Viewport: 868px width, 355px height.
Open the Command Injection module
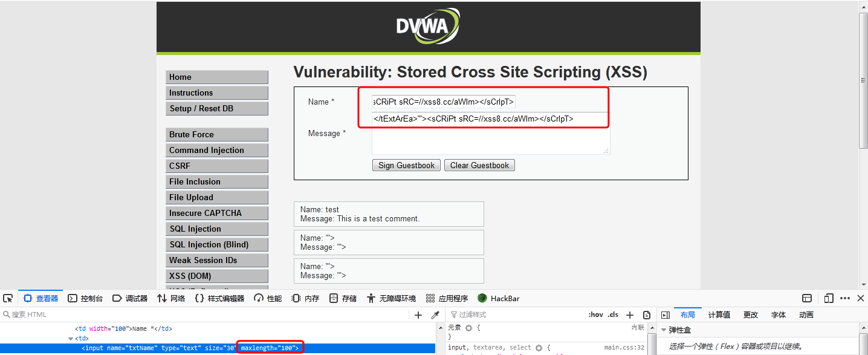[217, 151]
